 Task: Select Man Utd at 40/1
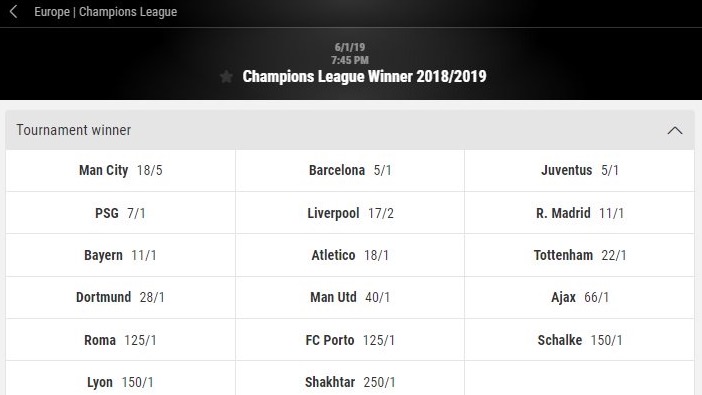[350, 297]
